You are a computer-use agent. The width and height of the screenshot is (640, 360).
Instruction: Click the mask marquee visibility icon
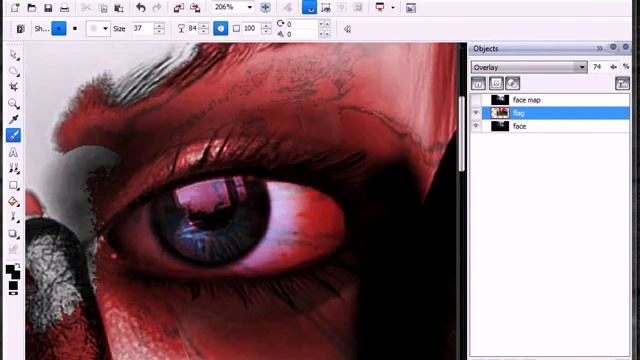click(326, 7)
